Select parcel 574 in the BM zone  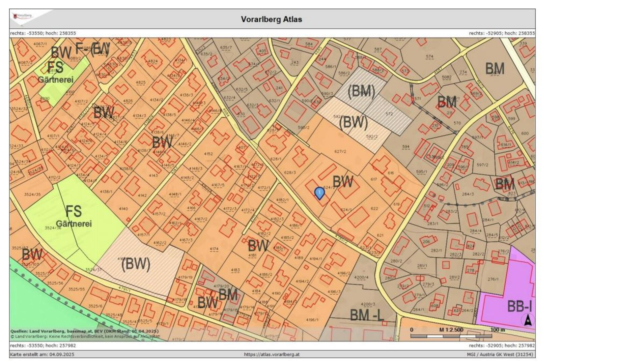(x=429, y=57)
